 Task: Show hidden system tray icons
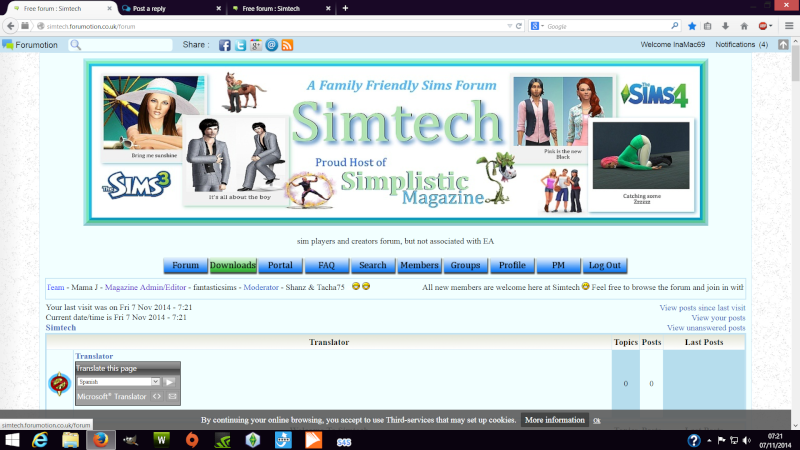(709, 440)
